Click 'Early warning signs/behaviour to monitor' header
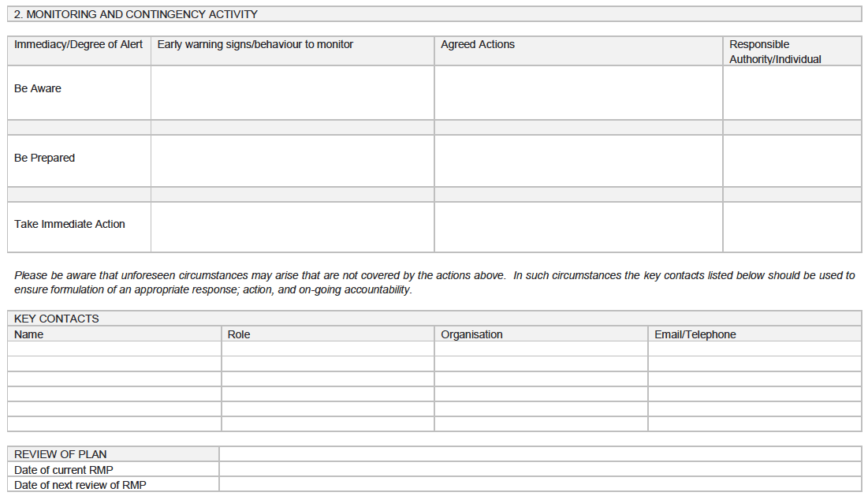This screenshot has height=496, width=868. point(255,44)
